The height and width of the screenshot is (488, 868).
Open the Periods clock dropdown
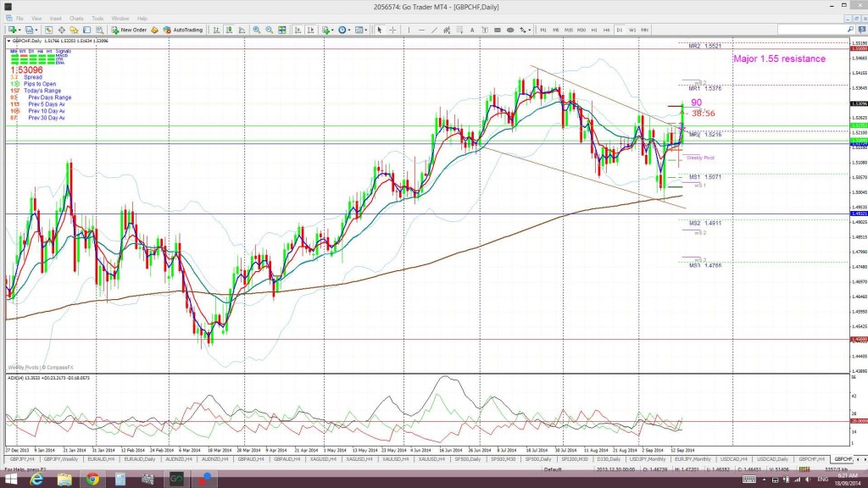[x=344, y=30]
